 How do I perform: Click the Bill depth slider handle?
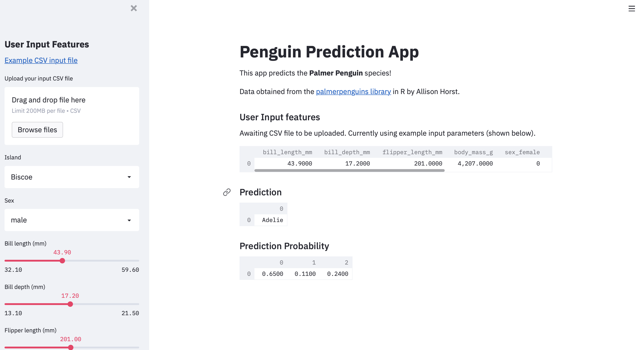(70, 304)
